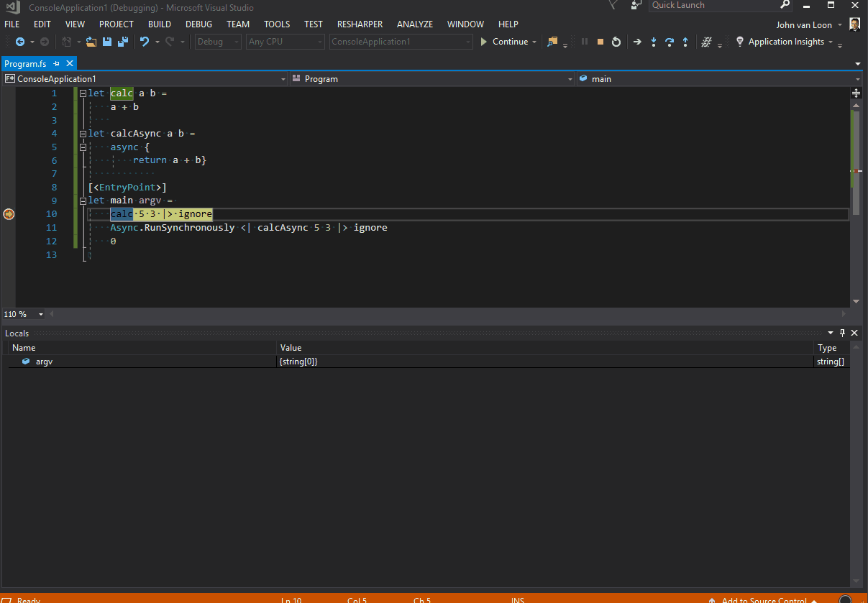Image resolution: width=868 pixels, height=603 pixels.
Task: Click the Step Over debug icon
Action: [x=669, y=42]
